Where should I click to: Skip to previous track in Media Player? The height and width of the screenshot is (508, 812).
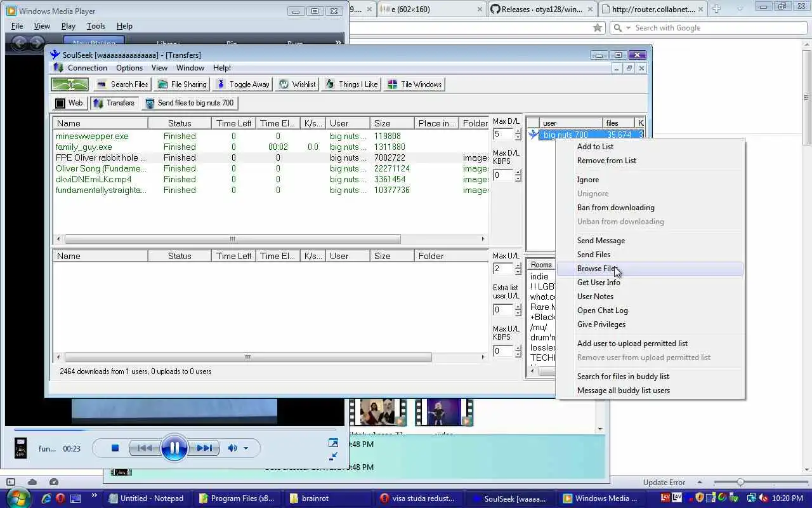coord(145,448)
